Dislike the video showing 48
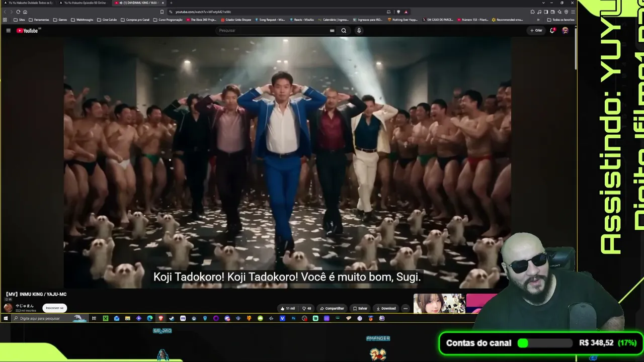This screenshot has width=644, height=362. point(306,308)
